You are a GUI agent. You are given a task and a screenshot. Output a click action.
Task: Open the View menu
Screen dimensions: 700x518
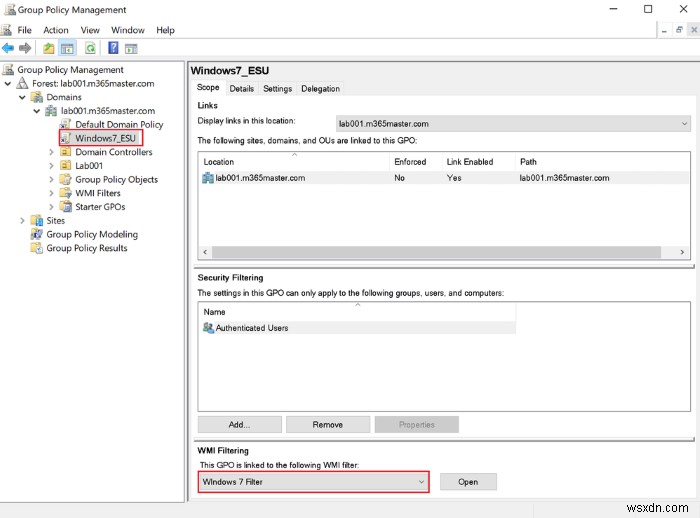click(x=90, y=30)
